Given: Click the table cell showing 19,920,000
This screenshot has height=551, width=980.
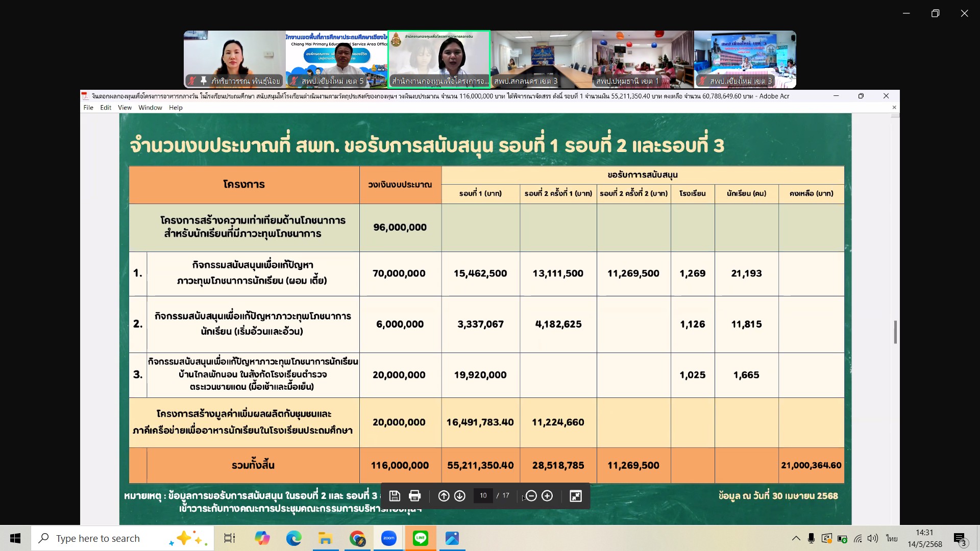Looking at the screenshot, I should (480, 375).
